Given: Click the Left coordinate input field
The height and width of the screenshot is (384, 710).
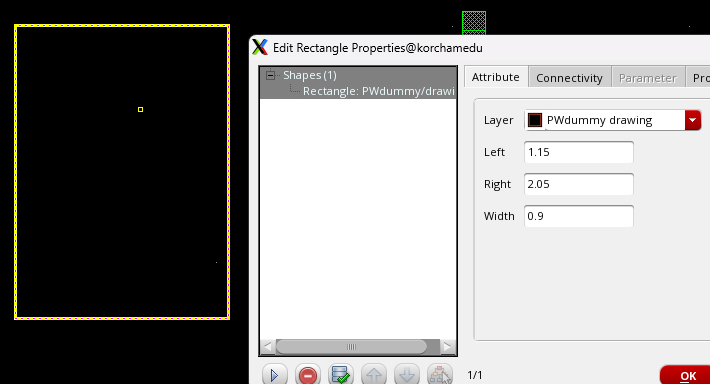Looking at the screenshot, I should tap(579, 152).
